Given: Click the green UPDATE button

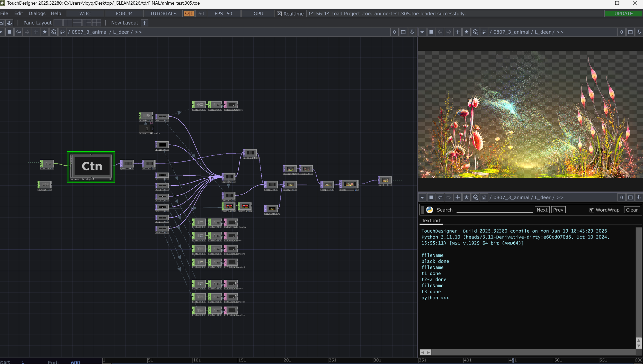Looking at the screenshot, I should click(x=623, y=14).
